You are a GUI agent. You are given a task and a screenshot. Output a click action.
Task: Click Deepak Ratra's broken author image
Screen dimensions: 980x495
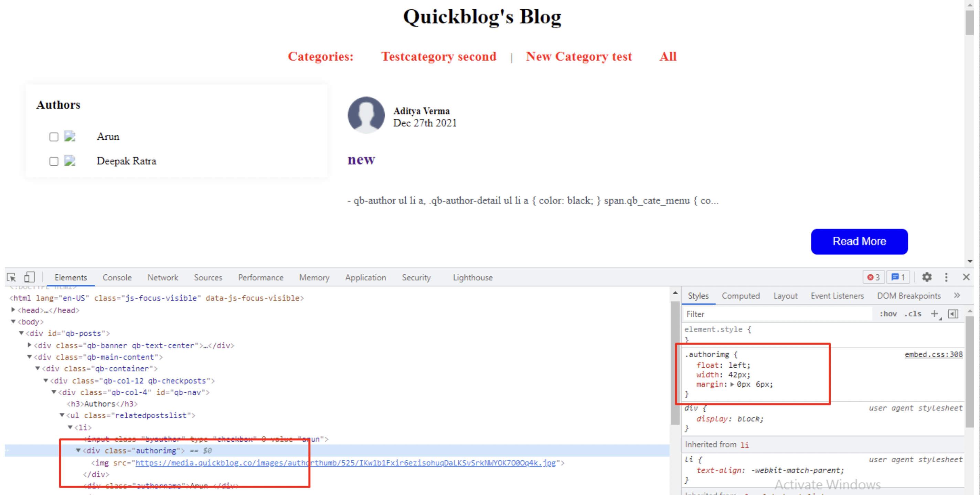tap(70, 160)
